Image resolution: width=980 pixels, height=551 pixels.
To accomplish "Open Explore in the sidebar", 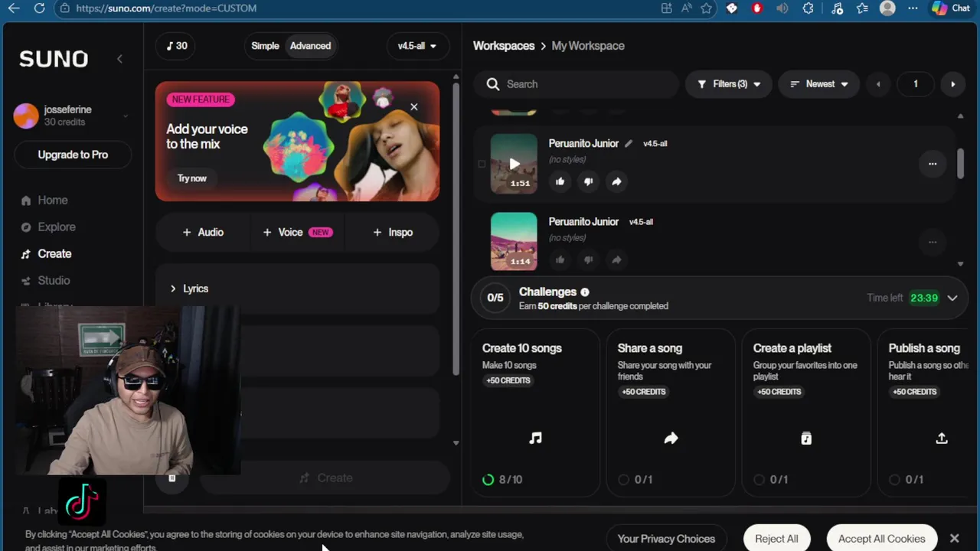I will 48,227.
